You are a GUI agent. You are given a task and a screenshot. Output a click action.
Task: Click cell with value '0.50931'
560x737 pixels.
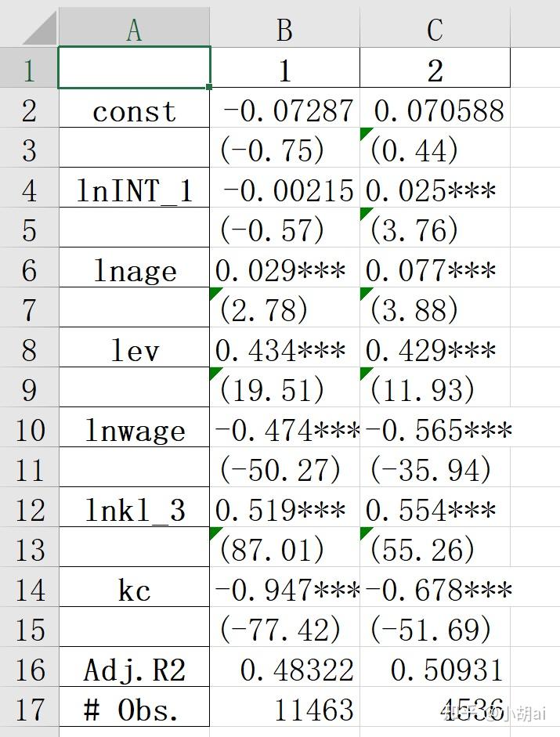pos(435,667)
